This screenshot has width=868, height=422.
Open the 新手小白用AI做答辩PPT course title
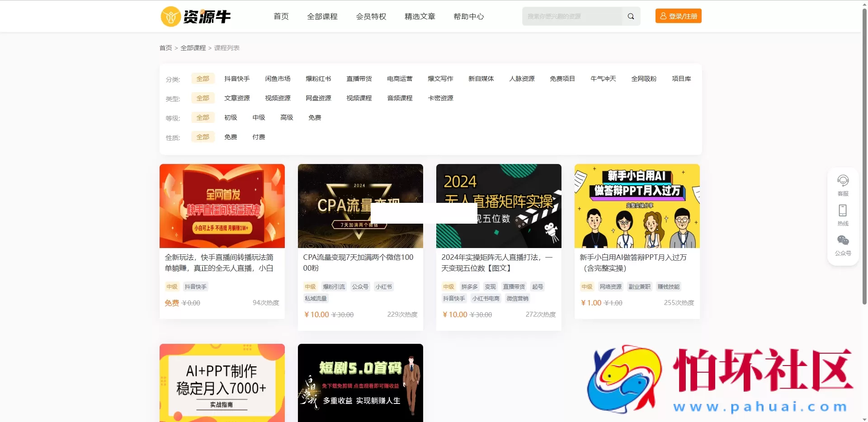(633, 263)
